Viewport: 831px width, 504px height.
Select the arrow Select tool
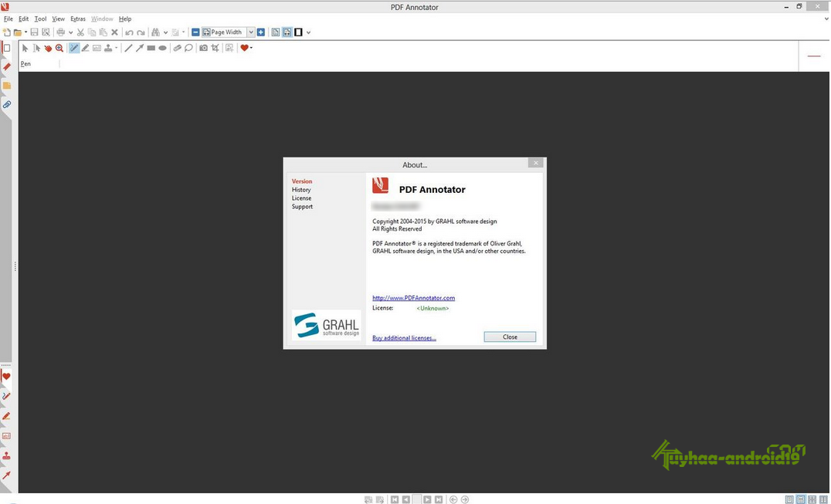[x=25, y=48]
